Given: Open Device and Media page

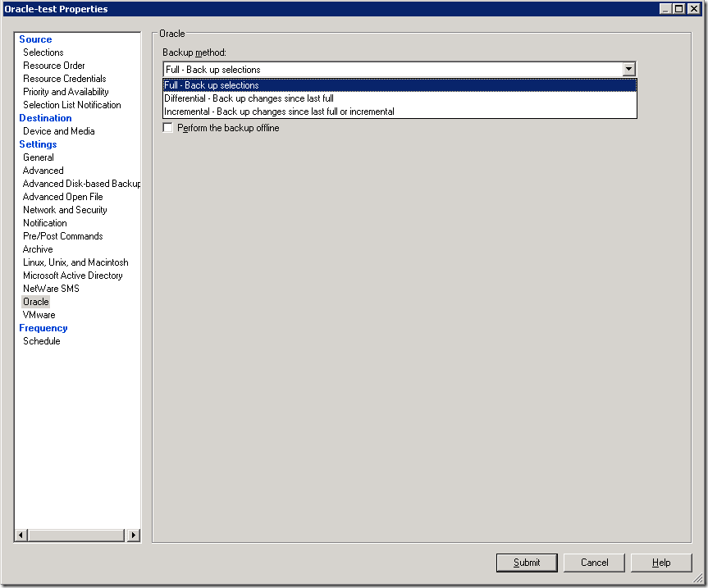Looking at the screenshot, I should click(59, 131).
